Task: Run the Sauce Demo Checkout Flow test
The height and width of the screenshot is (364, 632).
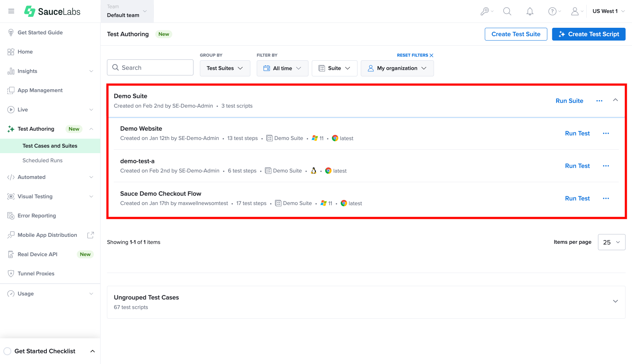Action: (578, 198)
